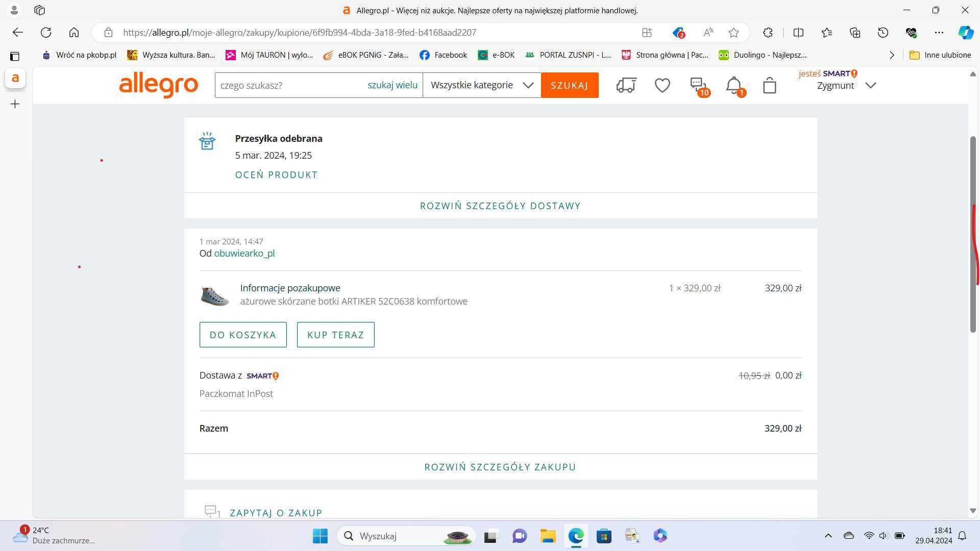Open File Explorer in the taskbar
980x551 pixels.
(548, 536)
